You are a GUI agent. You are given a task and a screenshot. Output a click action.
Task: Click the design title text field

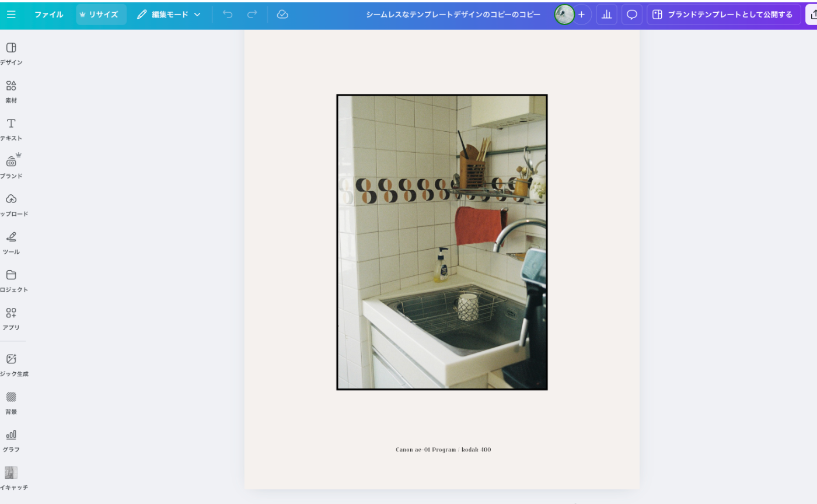pos(453,15)
